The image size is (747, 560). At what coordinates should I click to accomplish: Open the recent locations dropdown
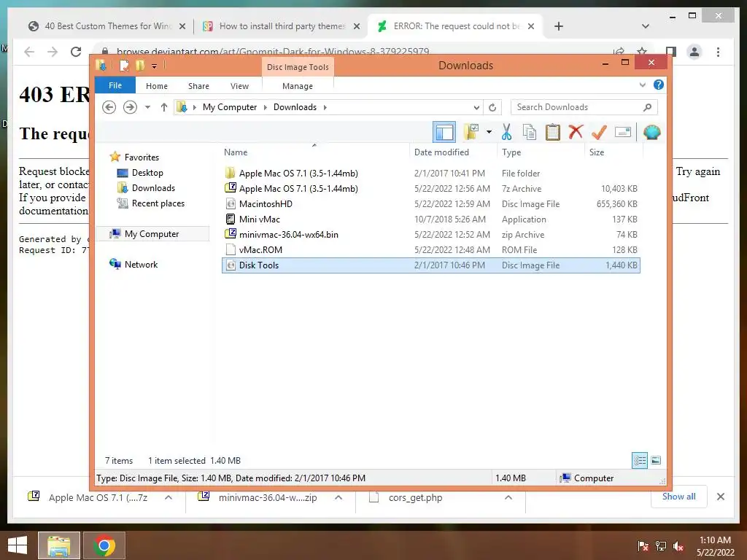[147, 107]
